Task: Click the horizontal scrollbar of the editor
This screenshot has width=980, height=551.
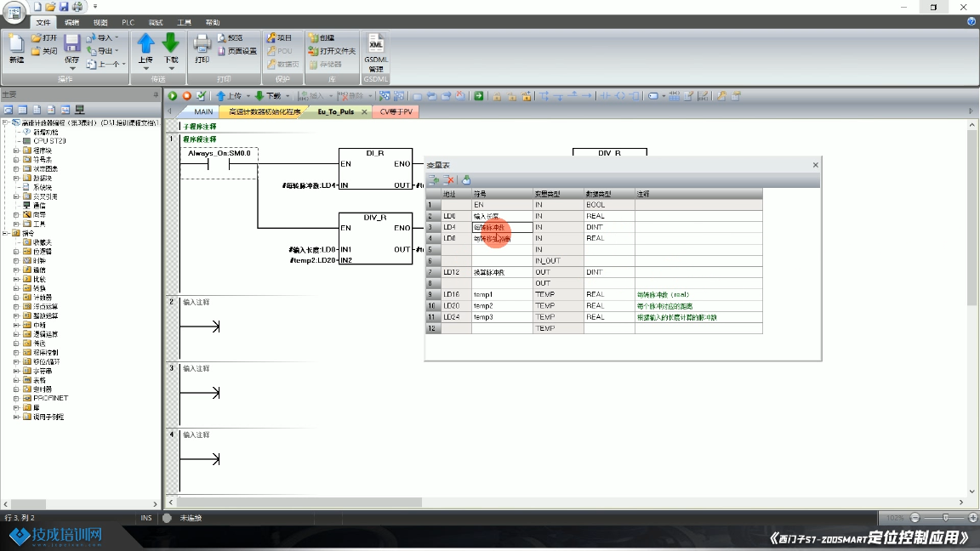Action: coord(300,503)
